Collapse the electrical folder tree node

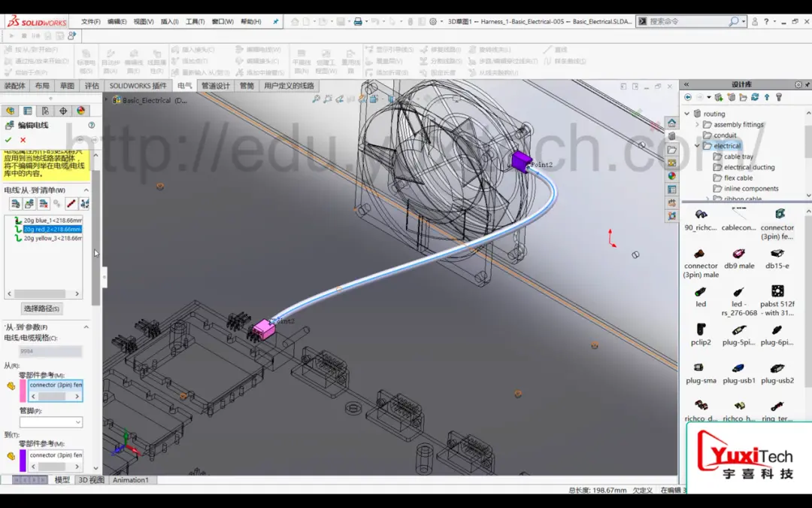pos(697,146)
